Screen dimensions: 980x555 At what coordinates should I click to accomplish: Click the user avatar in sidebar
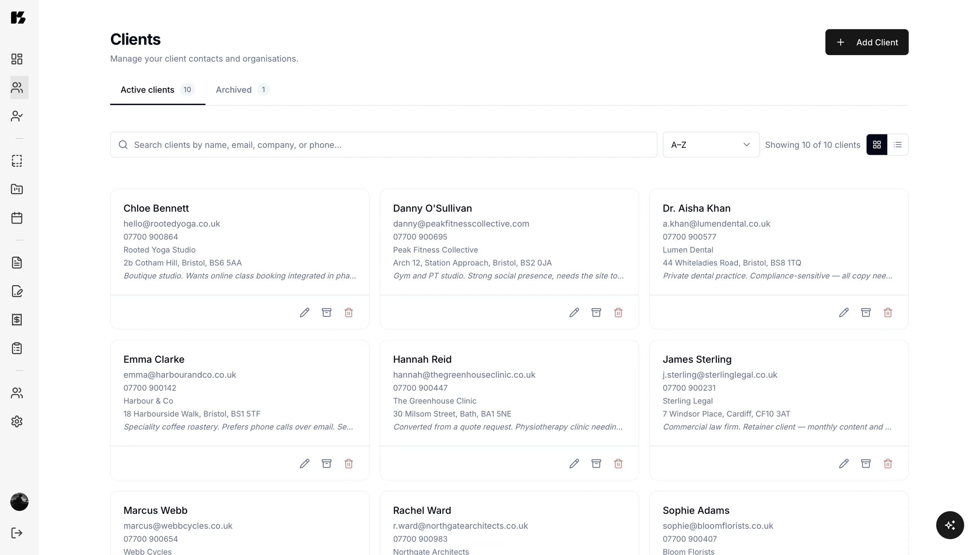coord(19,502)
